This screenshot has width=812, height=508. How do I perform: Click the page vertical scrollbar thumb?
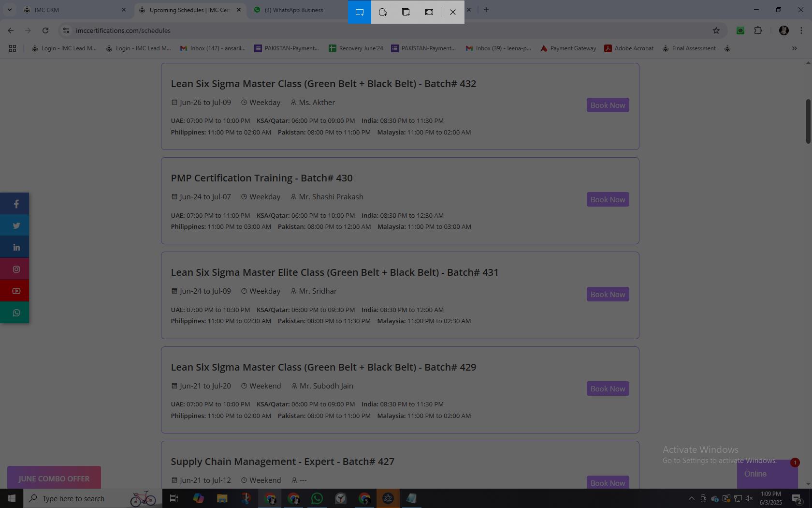pyautogui.click(x=808, y=121)
